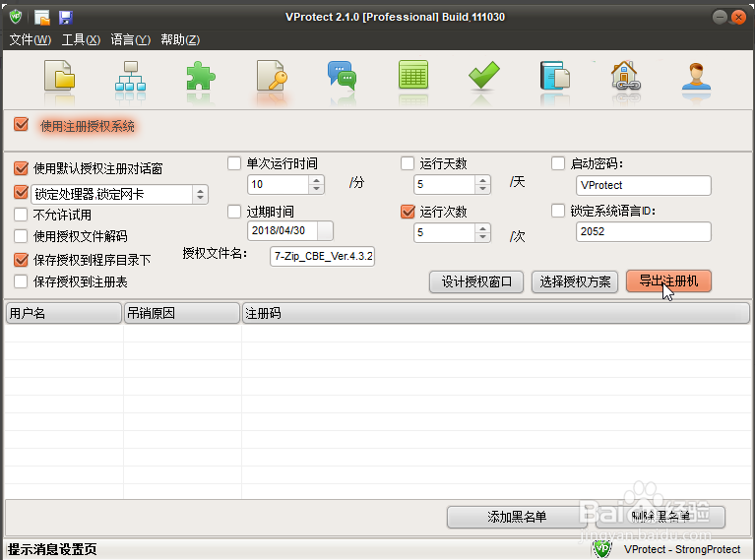
Task: Toggle 运行次数 checkbox
Action: (408, 212)
